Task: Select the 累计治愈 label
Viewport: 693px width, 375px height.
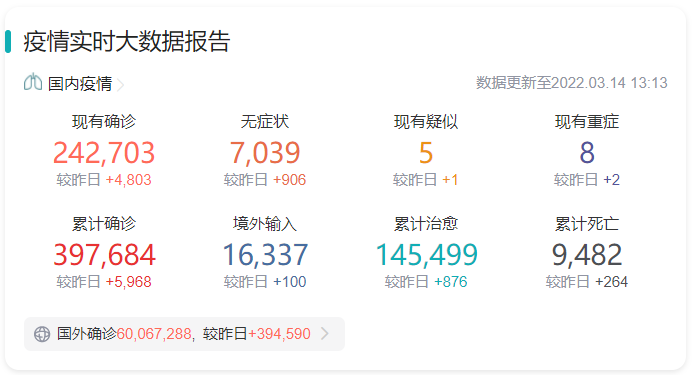Action: point(426,224)
